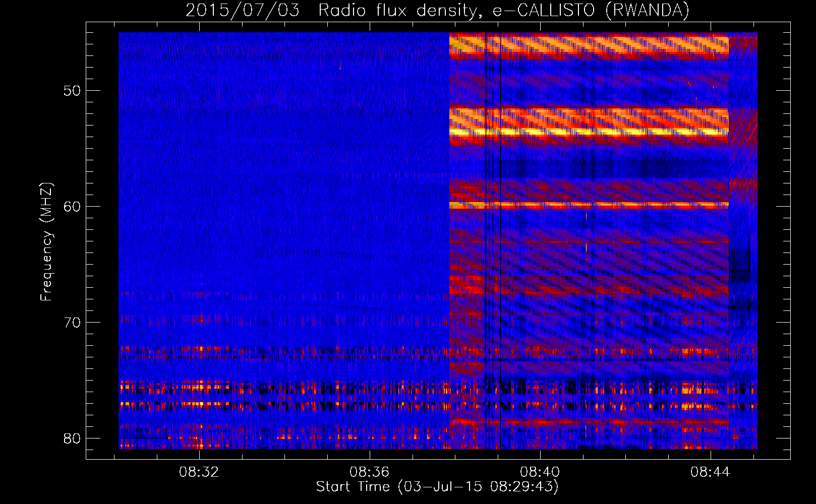
Task: Click the 08:32 time tick label
Action: (x=199, y=472)
